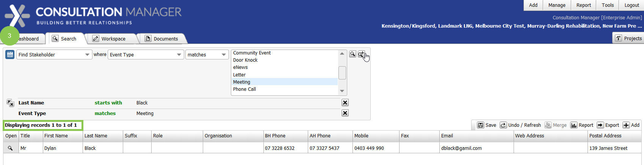The width and height of the screenshot is (644, 165).
Task: Open the Tools top menu
Action: click(x=608, y=5)
